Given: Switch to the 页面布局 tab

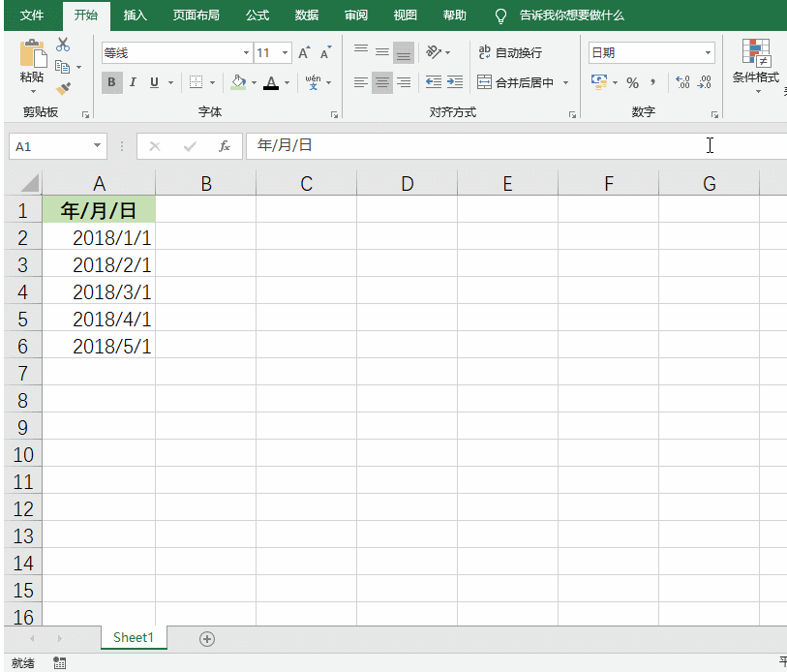Looking at the screenshot, I should [x=196, y=15].
